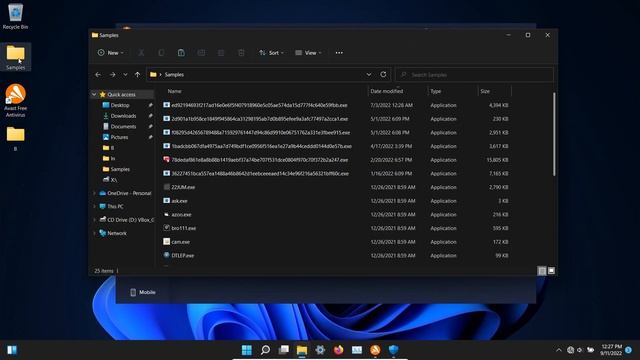Sort by Date modified column header
The height and width of the screenshot is (360, 640).
[387, 91]
